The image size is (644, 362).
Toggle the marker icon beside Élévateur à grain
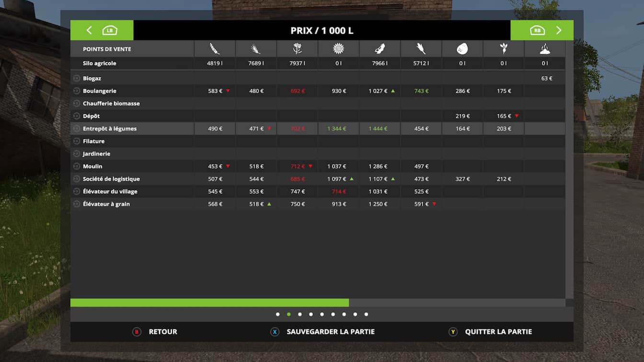pos(77,204)
